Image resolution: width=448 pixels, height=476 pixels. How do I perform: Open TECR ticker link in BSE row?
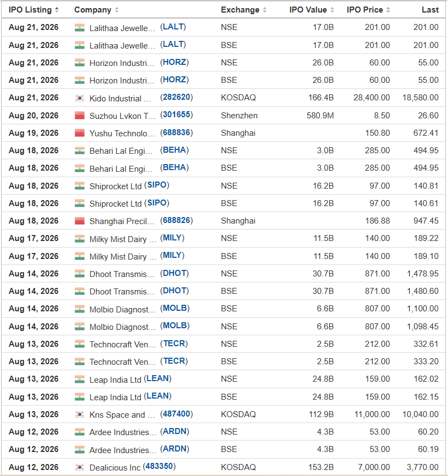point(174,360)
